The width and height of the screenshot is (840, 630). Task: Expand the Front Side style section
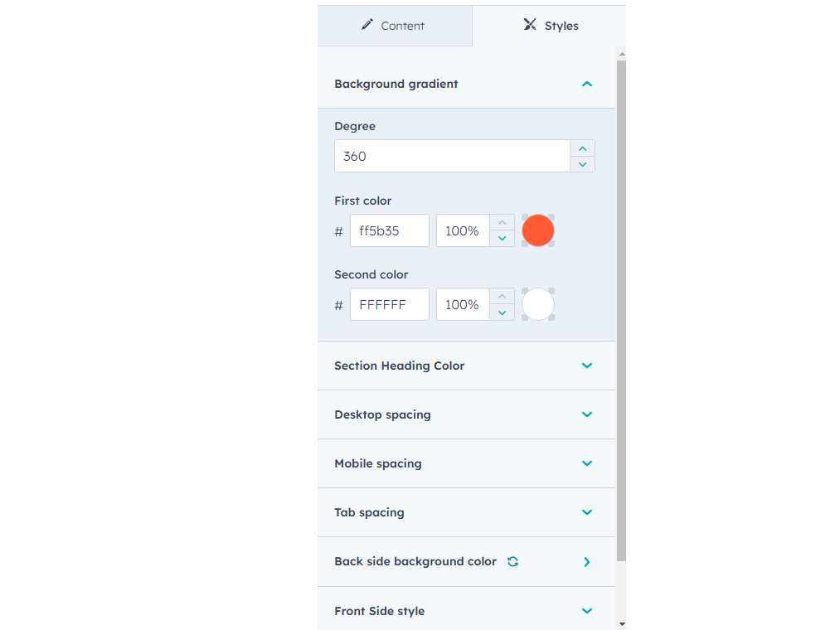click(587, 611)
